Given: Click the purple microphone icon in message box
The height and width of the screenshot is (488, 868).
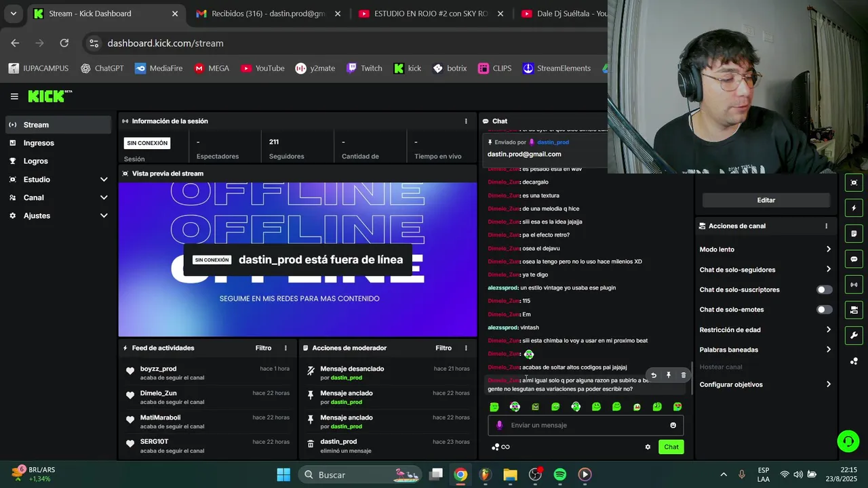Looking at the screenshot, I should coord(500,425).
